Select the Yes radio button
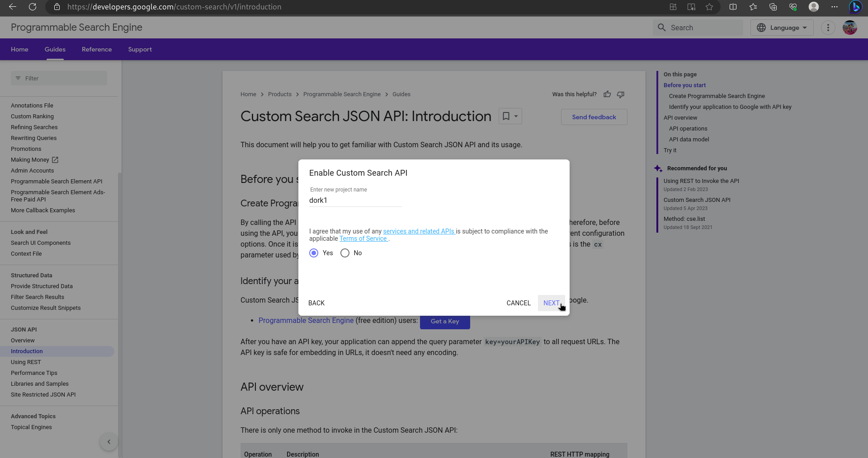The width and height of the screenshot is (868, 458). (x=314, y=253)
